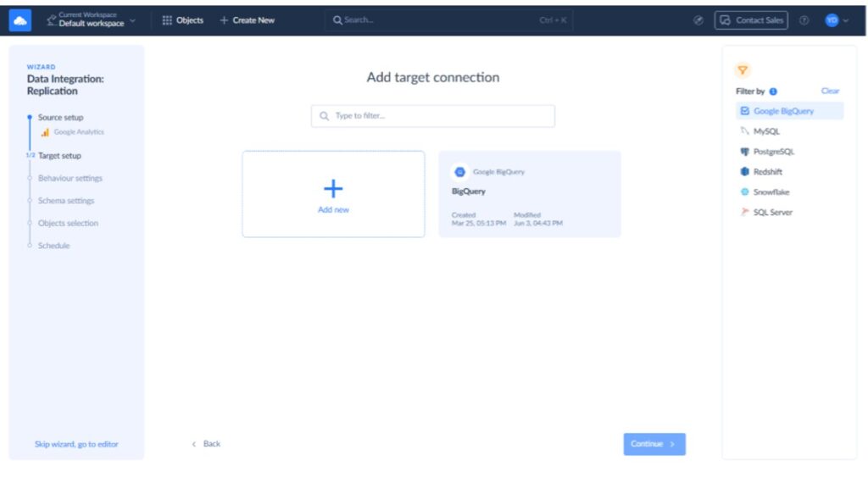Toggle the SQL Server filter
This screenshot has width=868, height=488.
(x=789, y=213)
